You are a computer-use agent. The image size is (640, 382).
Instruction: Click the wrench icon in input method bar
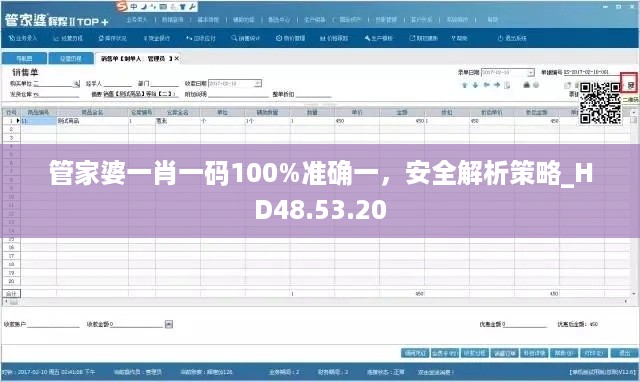pyautogui.click(x=192, y=7)
